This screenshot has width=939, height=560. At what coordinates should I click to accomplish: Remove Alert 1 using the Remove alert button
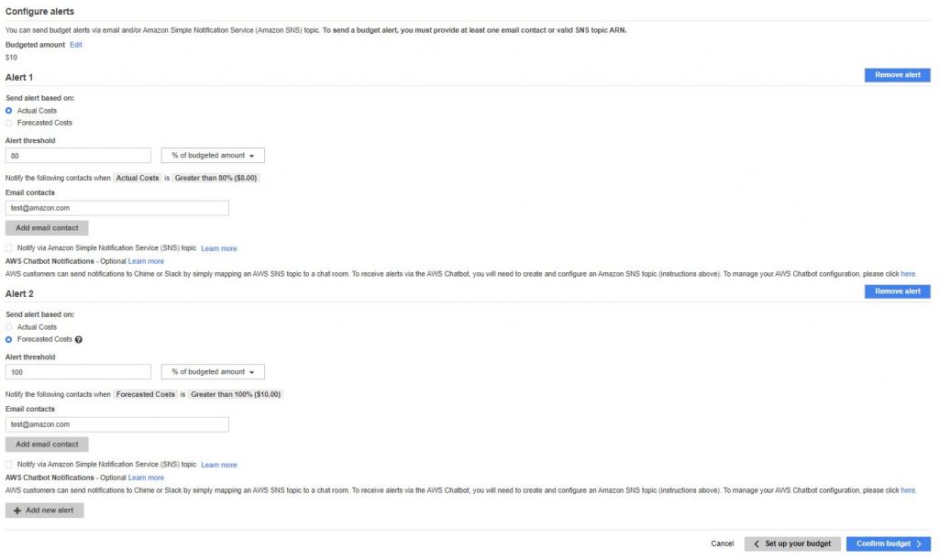coord(897,75)
